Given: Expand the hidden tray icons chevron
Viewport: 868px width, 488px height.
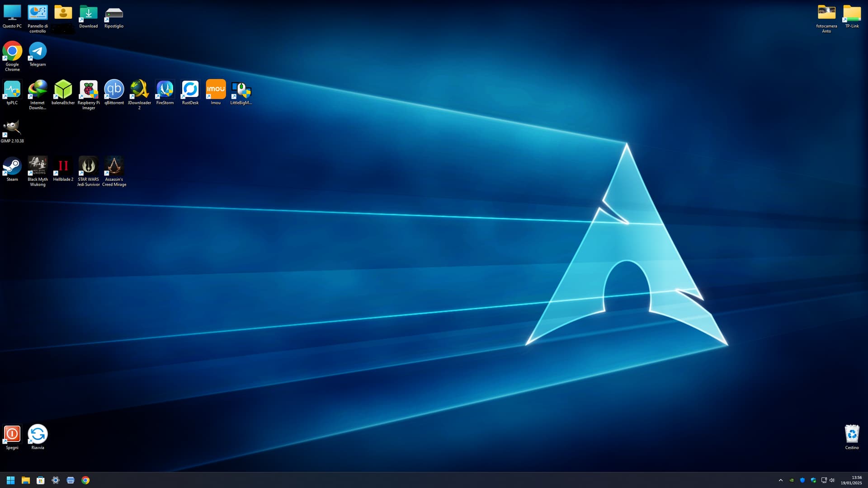Looking at the screenshot, I should tap(781, 480).
